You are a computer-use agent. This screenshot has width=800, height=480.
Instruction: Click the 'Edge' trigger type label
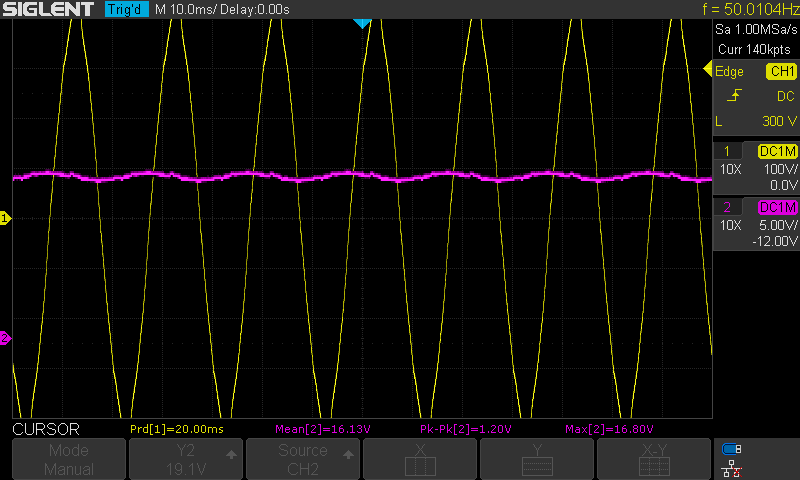click(729, 72)
